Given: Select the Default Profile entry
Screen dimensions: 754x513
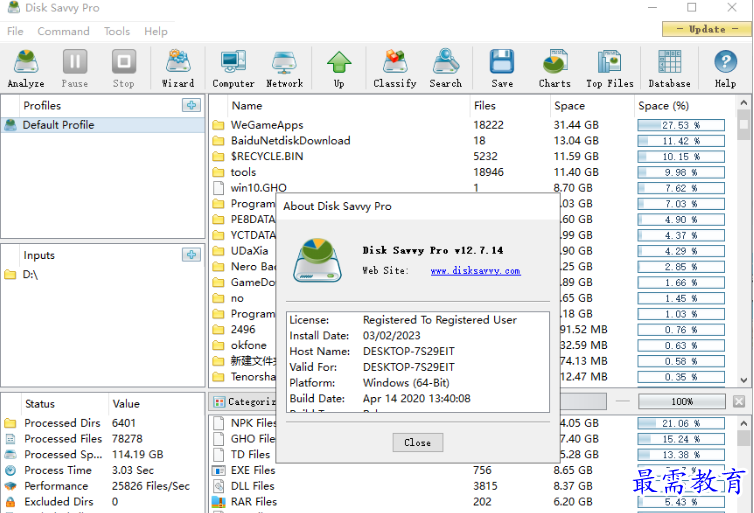Looking at the screenshot, I should (103, 125).
